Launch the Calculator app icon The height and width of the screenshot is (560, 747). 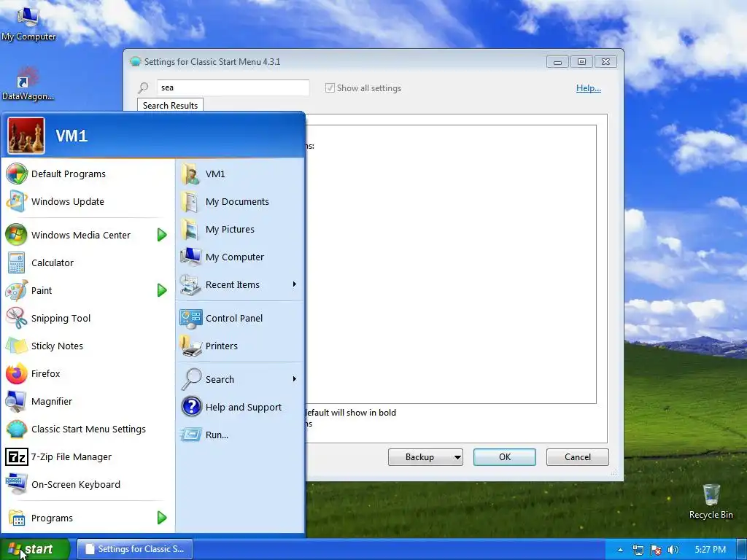tap(16, 262)
